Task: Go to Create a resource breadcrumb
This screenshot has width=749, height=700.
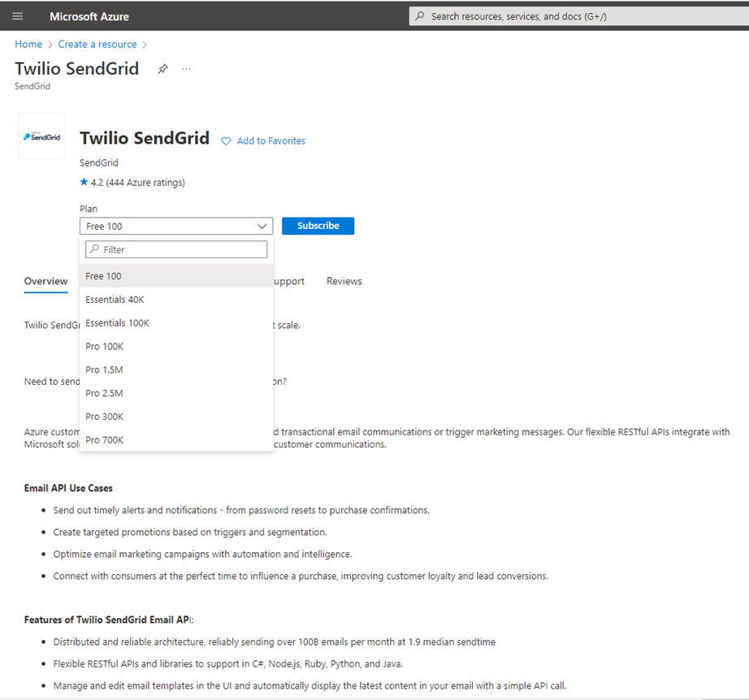Action: click(97, 45)
